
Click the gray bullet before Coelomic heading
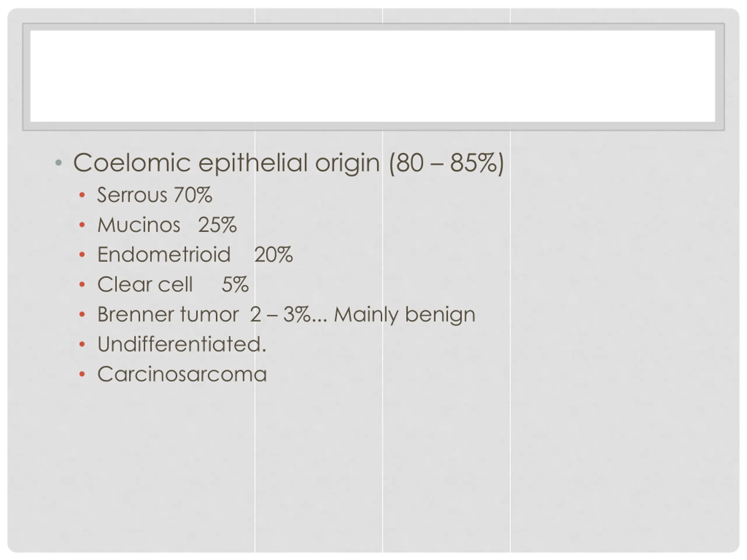click(x=58, y=163)
